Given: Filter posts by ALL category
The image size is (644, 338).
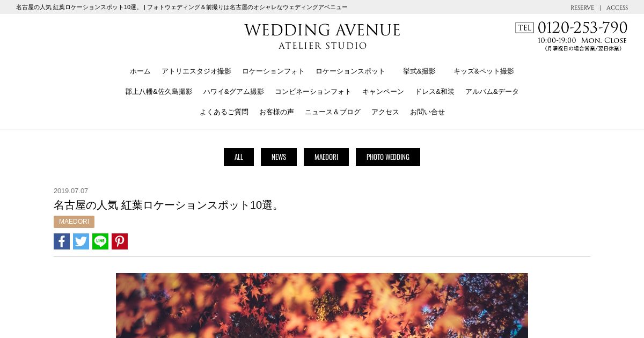Looking at the screenshot, I should tap(239, 157).
